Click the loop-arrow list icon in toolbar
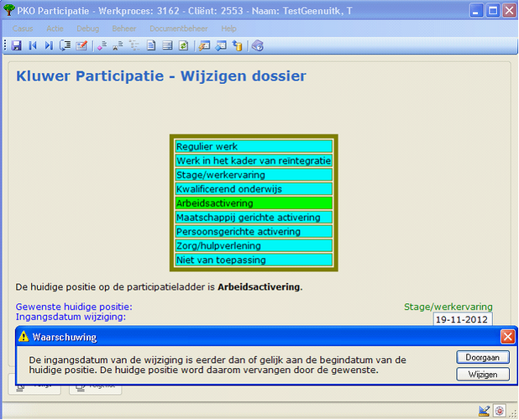The image size is (519, 420). [66, 45]
